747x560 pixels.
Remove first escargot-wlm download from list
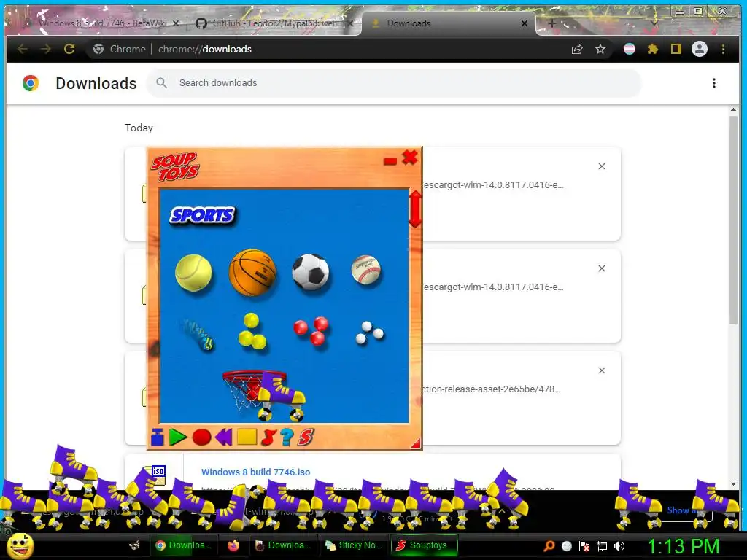602,166
